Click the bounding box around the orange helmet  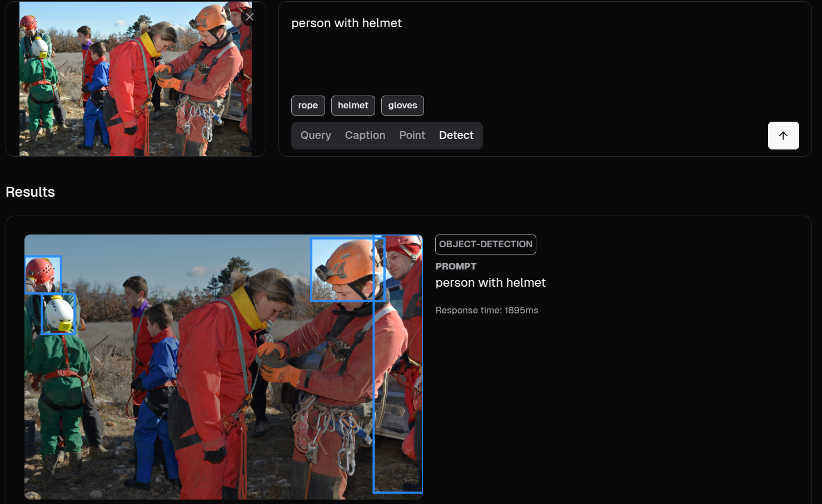click(x=347, y=270)
